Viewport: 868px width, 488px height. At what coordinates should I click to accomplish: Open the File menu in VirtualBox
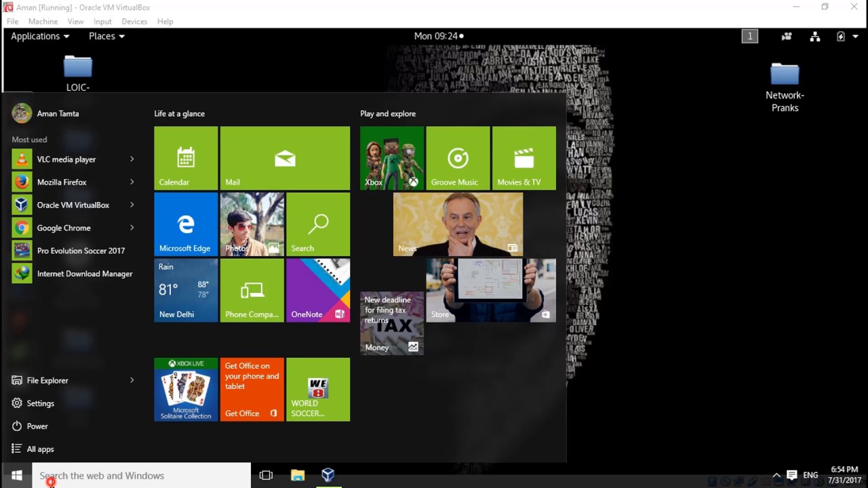pyautogui.click(x=12, y=22)
